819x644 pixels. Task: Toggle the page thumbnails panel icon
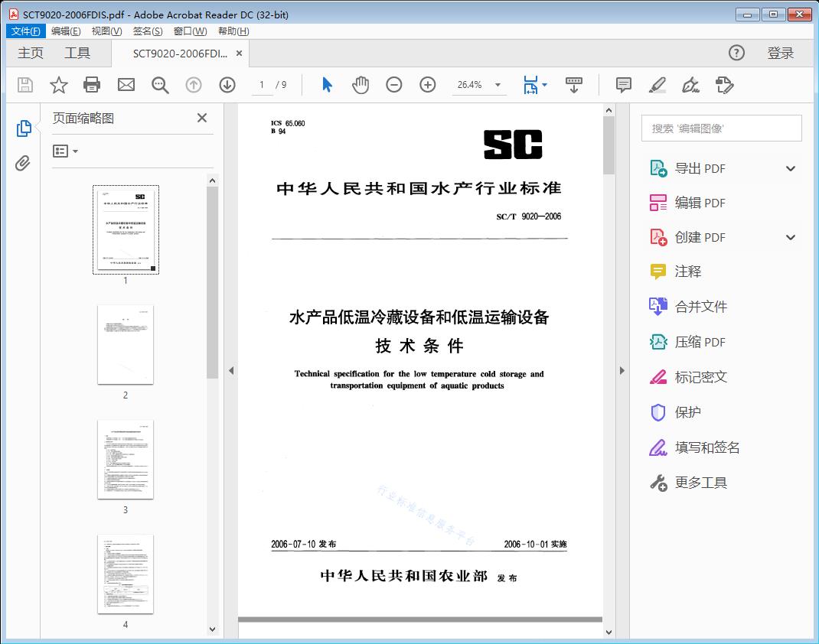point(23,128)
